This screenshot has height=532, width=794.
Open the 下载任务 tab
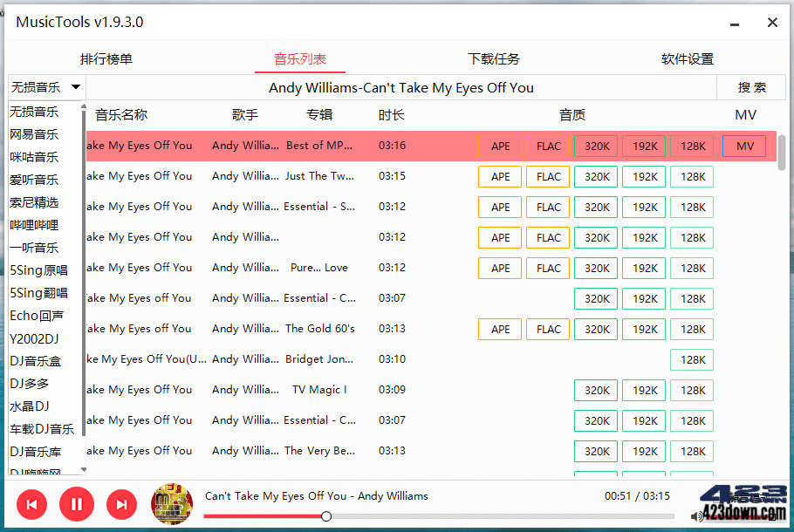click(x=494, y=58)
